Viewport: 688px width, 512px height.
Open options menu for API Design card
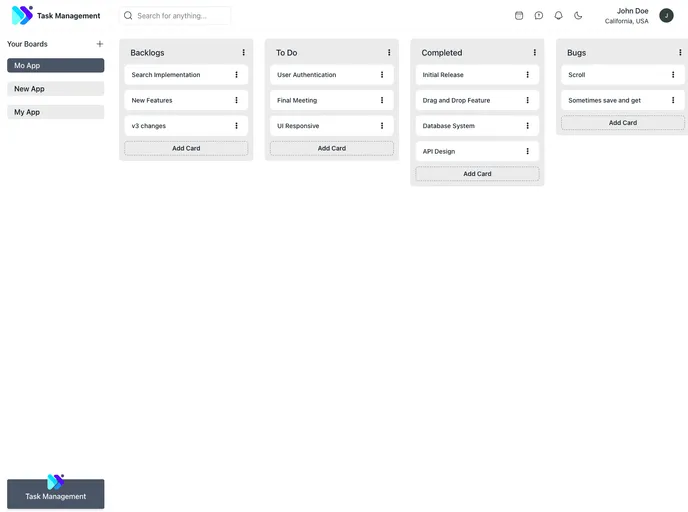coord(528,151)
